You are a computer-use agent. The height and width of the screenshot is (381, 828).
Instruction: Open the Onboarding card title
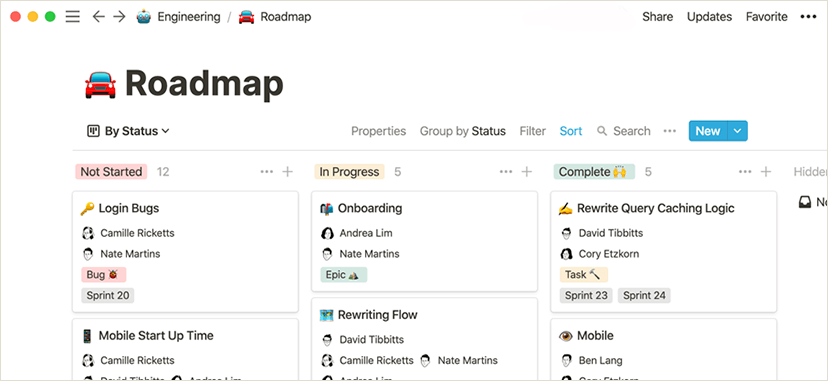click(x=370, y=208)
